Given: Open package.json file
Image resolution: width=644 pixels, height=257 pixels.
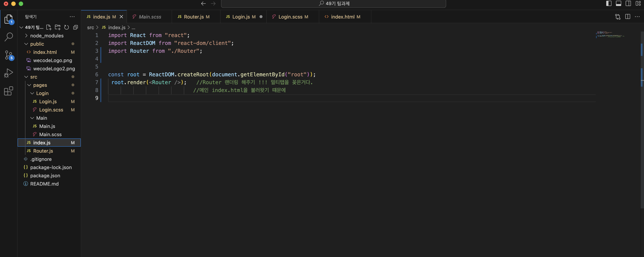Looking at the screenshot, I should pyautogui.click(x=49, y=176).
